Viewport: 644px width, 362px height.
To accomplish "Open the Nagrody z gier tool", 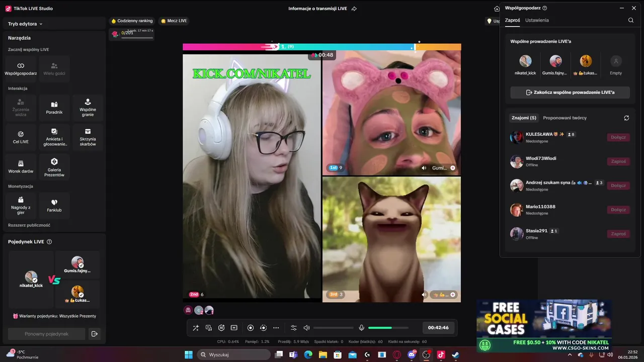I will (x=21, y=206).
